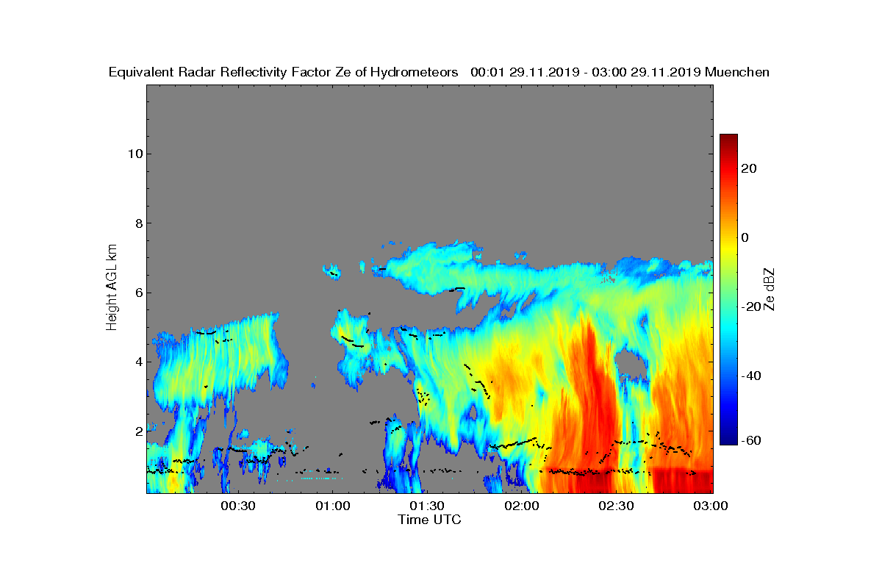The width and height of the screenshot is (882, 588).
Task: Click the 01:00 time tick label
Action: (x=332, y=506)
